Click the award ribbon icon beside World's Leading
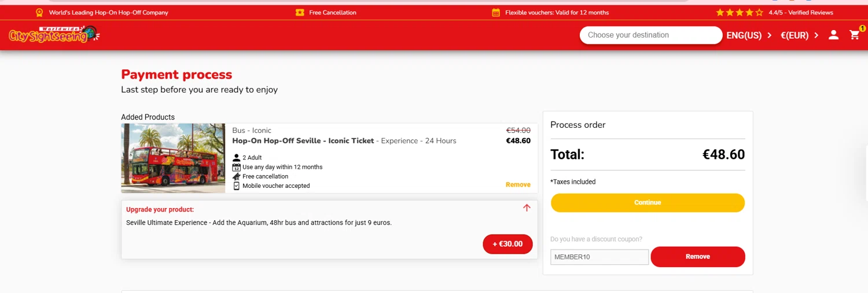The width and height of the screenshot is (868, 293). pos(39,12)
